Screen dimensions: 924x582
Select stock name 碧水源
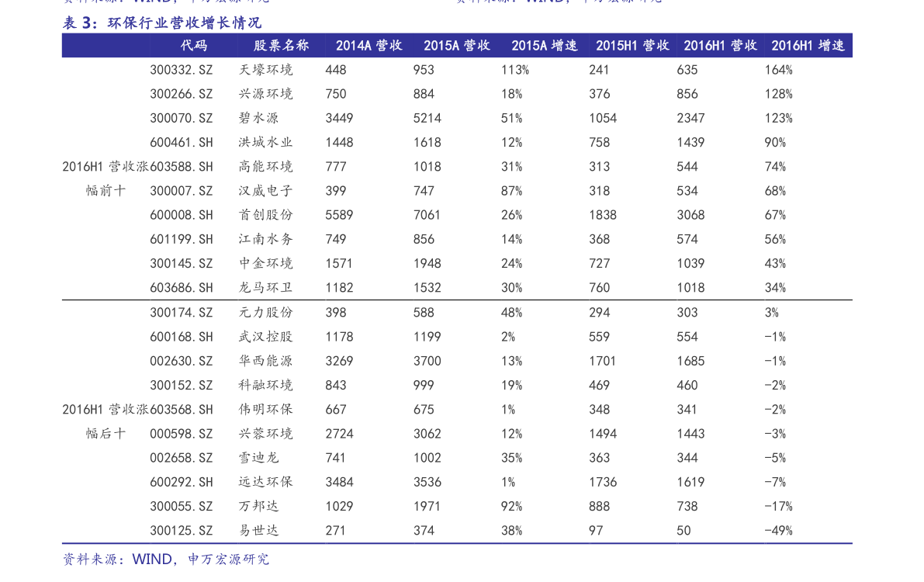click(258, 118)
